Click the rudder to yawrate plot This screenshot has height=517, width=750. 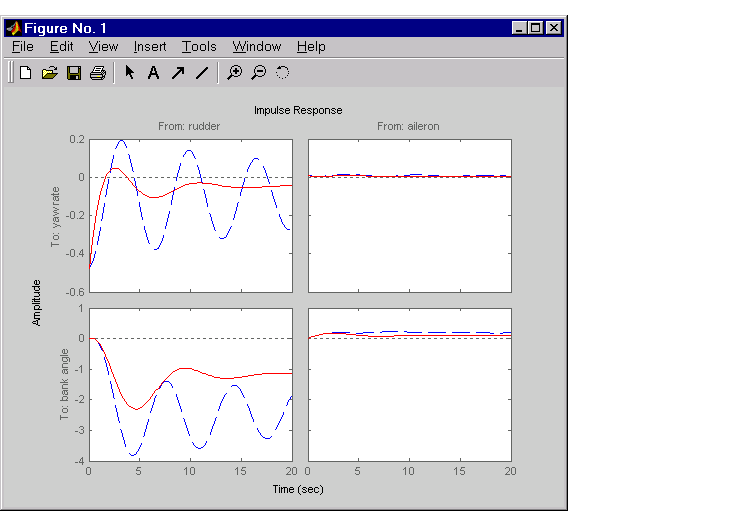pos(190,215)
